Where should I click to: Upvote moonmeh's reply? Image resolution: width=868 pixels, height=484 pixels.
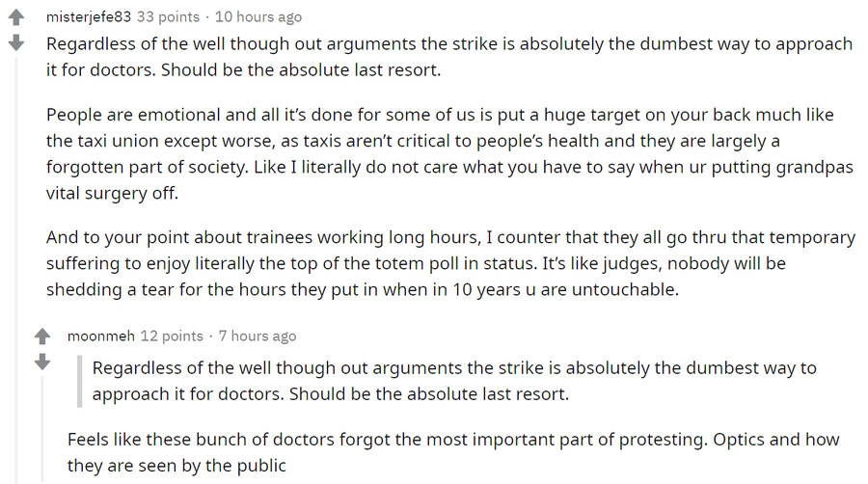coord(41,337)
